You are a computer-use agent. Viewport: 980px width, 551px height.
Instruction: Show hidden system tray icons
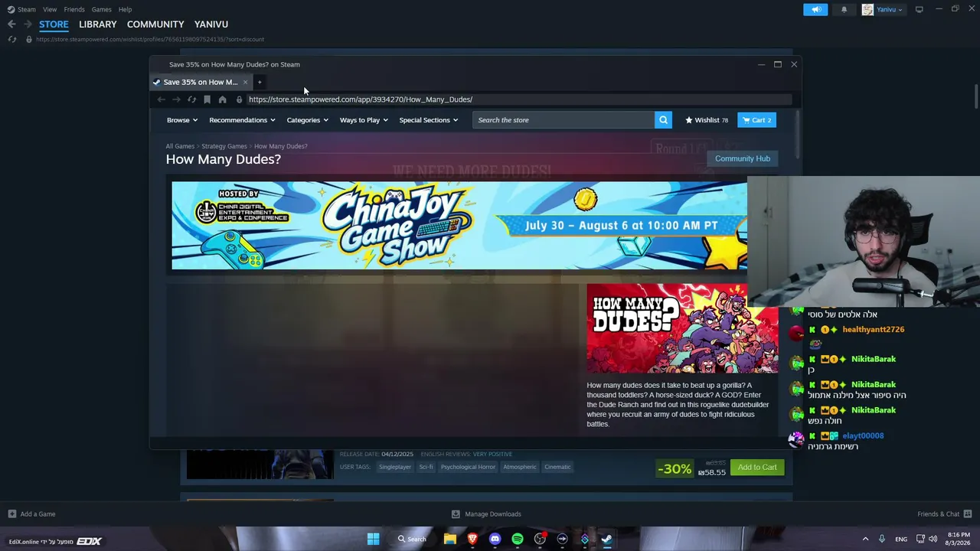tap(865, 539)
